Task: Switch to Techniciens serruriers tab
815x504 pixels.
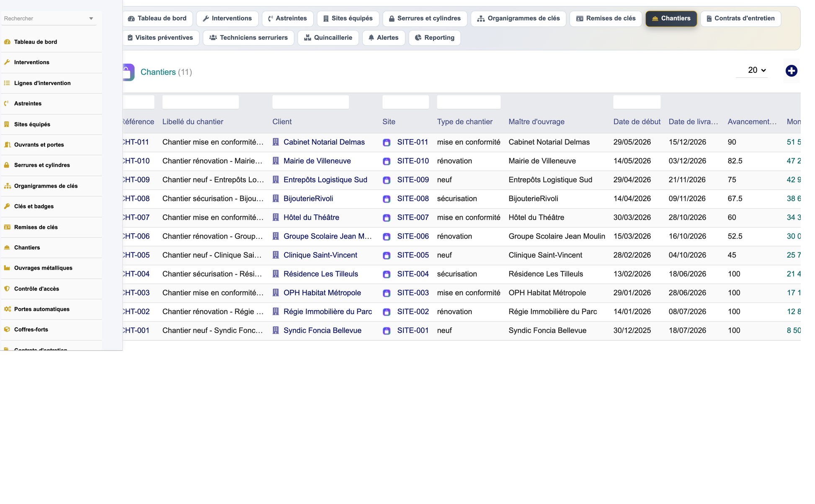Action: pos(249,38)
